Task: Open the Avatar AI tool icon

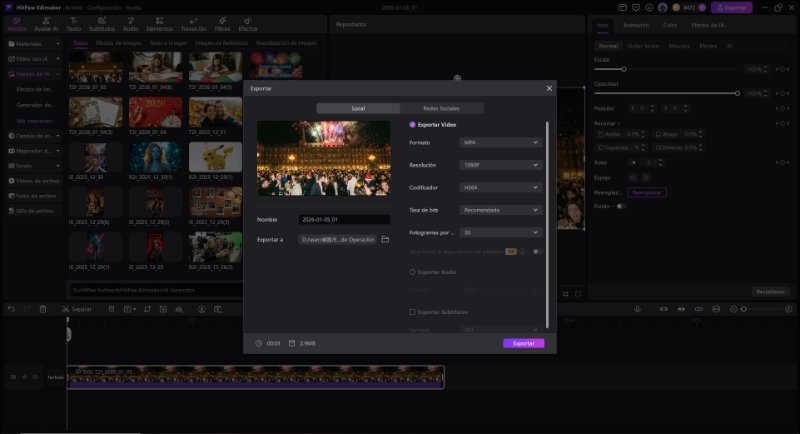Action: (x=46, y=24)
